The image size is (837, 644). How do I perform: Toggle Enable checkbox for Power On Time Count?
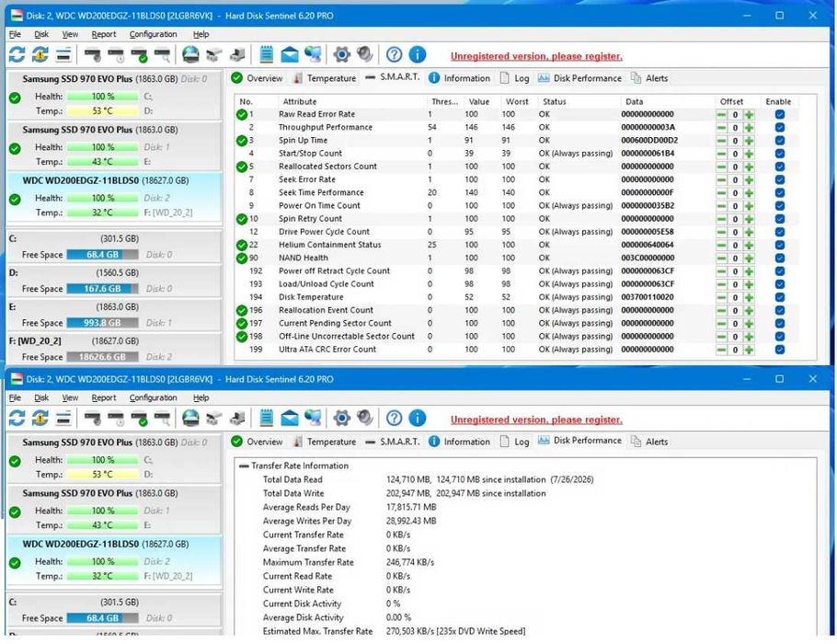(x=779, y=205)
